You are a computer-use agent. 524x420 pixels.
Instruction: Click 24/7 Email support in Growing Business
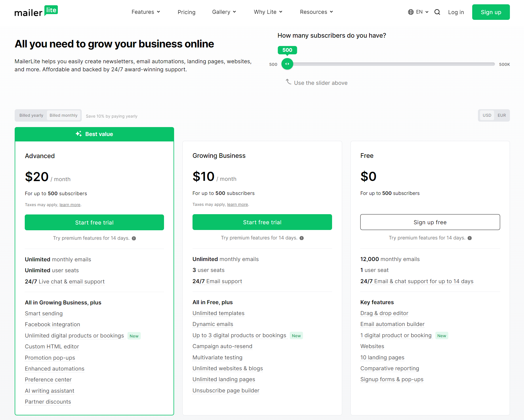coord(217,281)
